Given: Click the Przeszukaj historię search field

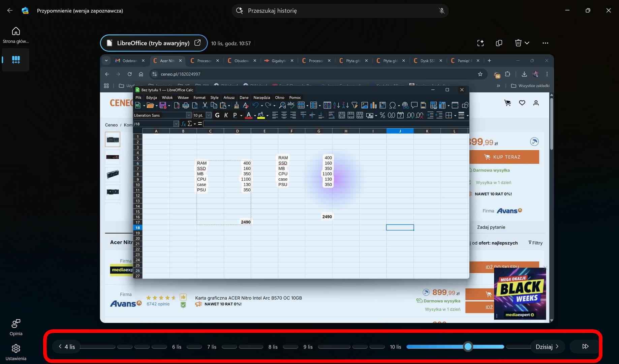Looking at the screenshot, I should tap(340, 11).
